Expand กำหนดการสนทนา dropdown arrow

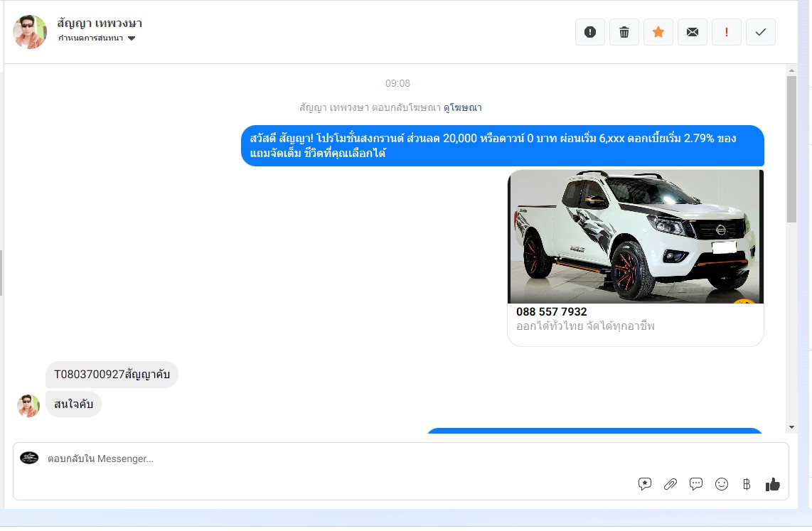point(132,38)
